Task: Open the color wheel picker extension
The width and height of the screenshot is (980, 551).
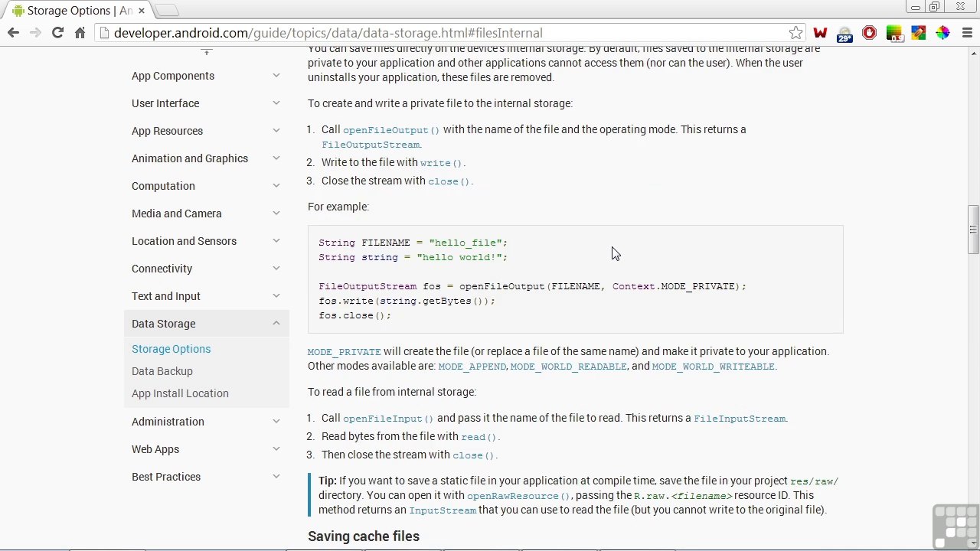Action: point(942,33)
